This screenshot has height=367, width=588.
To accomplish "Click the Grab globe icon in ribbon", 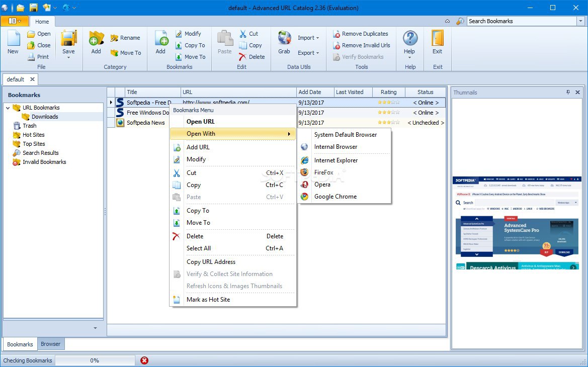I will pyautogui.click(x=284, y=38).
